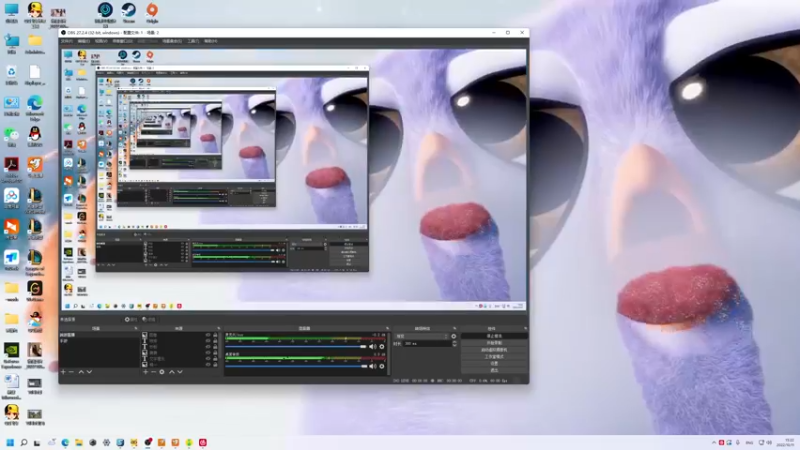Viewport: 800px width, 450px height.
Task: Click the Sources list vertical scrollbar
Action: [x=221, y=346]
